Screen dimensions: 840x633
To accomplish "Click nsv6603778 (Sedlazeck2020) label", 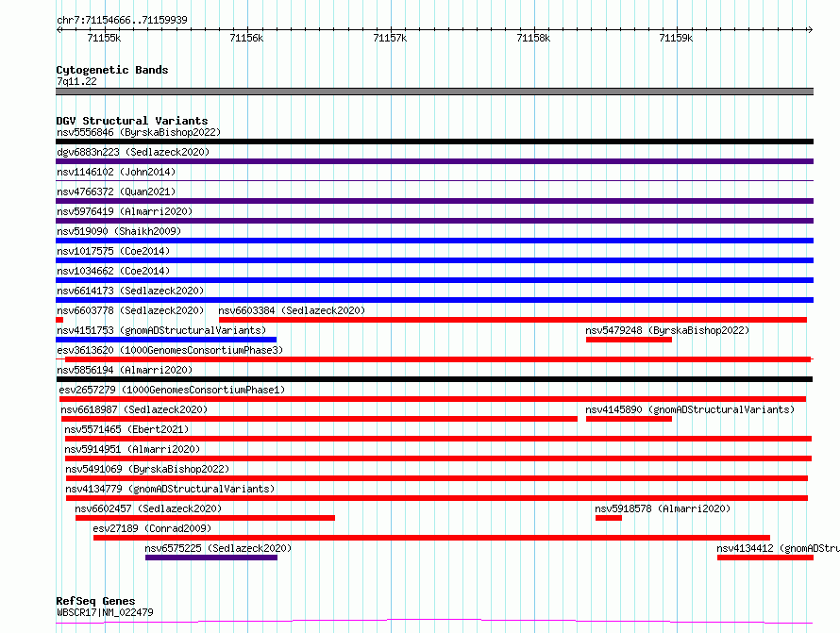I will (x=130, y=310).
